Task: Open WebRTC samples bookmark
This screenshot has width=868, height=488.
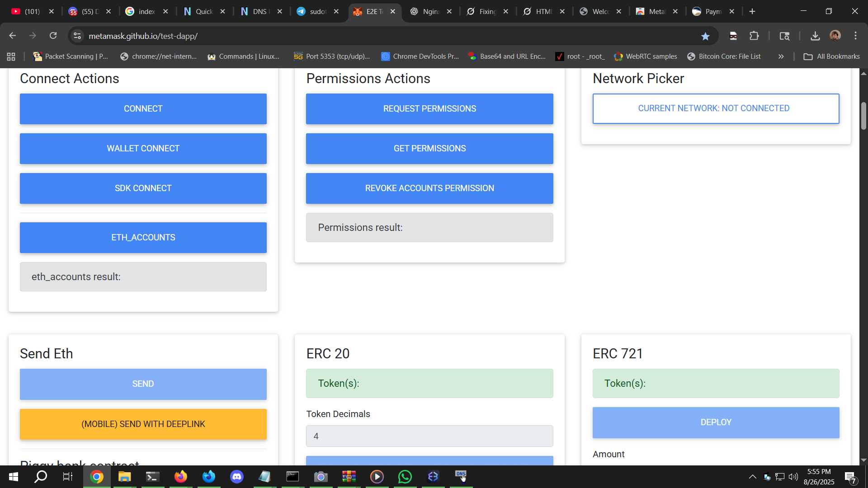Action: (x=646, y=56)
